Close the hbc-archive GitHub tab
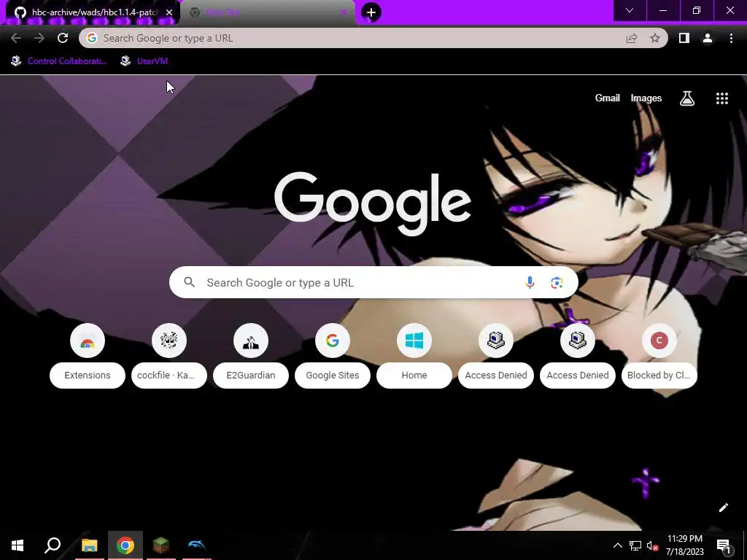Viewport: 747px width, 560px height. (x=169, y=12)
